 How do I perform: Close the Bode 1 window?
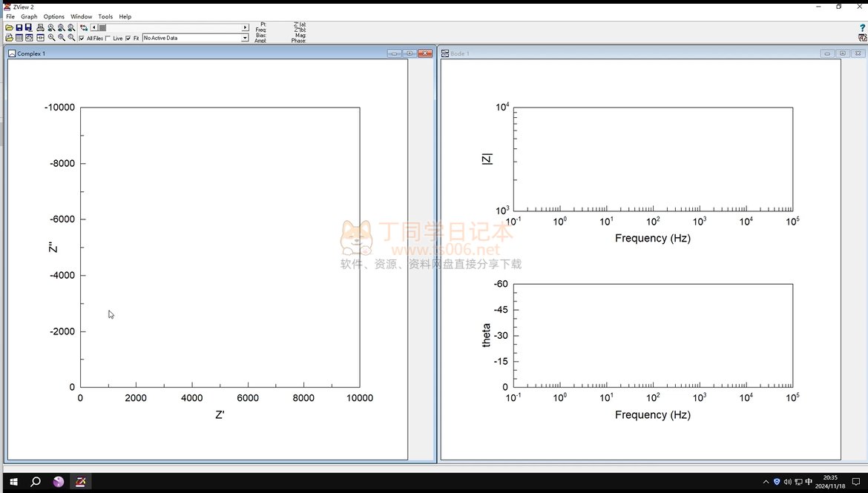(858, 53)
